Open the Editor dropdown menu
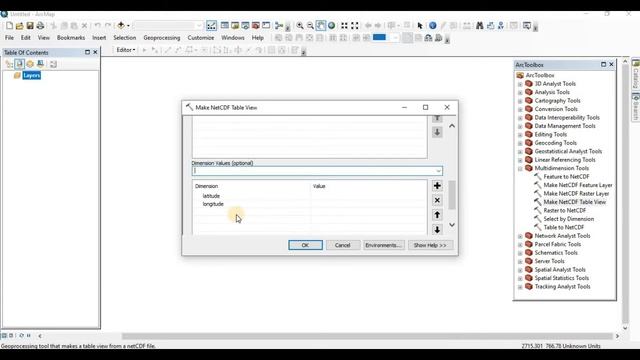 point(126,50)
